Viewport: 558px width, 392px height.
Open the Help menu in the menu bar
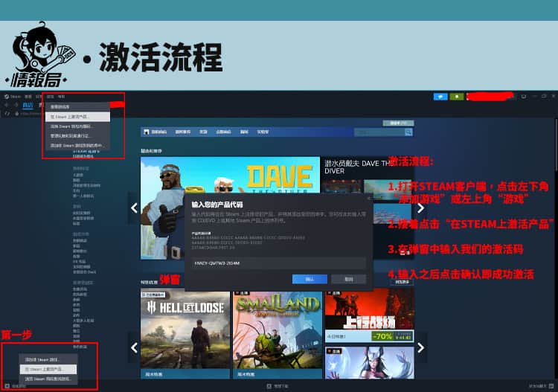62,97
